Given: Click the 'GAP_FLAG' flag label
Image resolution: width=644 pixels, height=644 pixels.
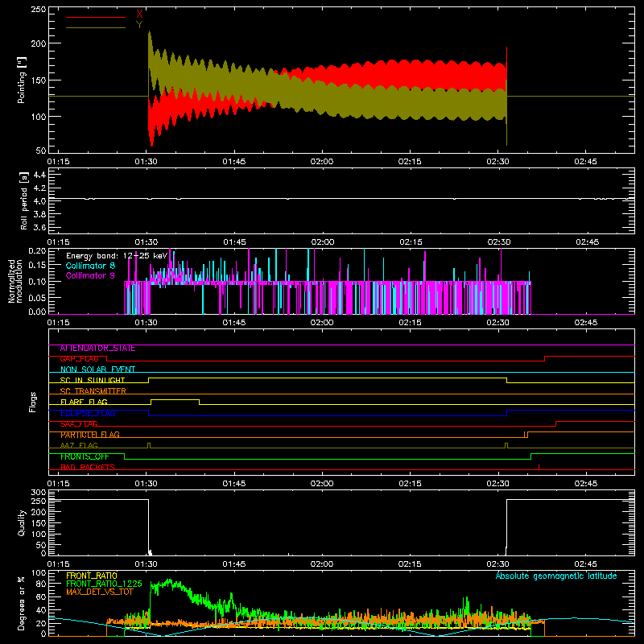Looking at the screenshot, I should 79,359.
